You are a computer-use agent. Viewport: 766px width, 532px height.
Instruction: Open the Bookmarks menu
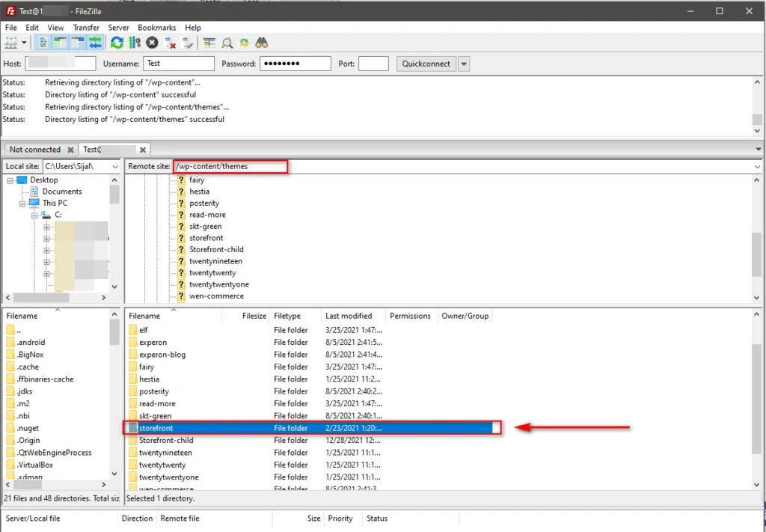[156, 27]
